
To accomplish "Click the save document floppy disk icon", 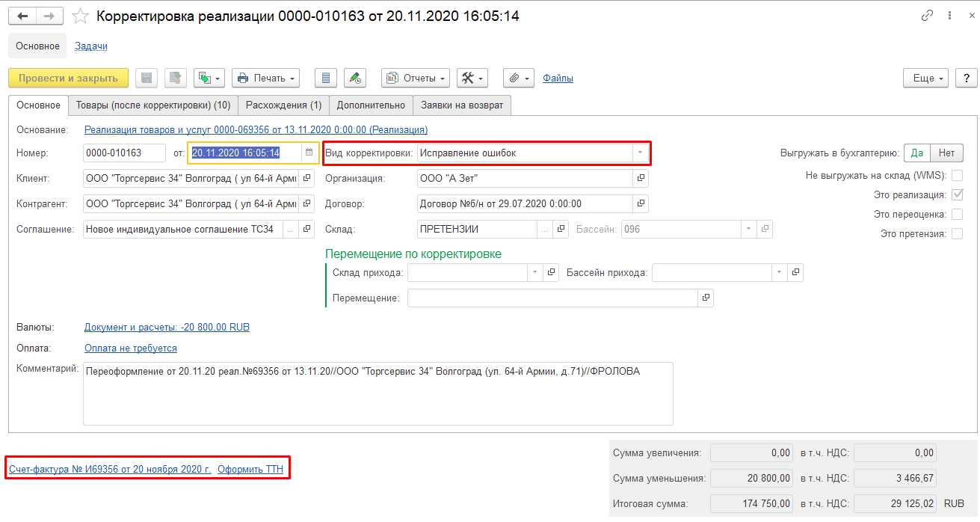I will coord(147,78).
